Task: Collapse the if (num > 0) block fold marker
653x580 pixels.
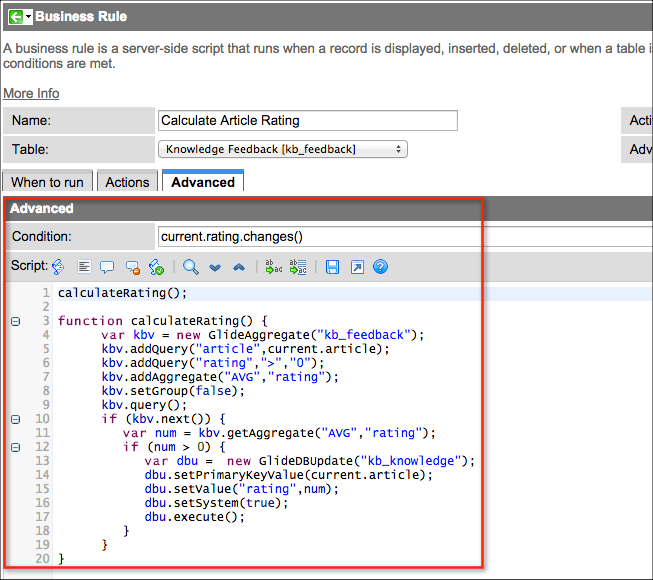Action: 15,447
